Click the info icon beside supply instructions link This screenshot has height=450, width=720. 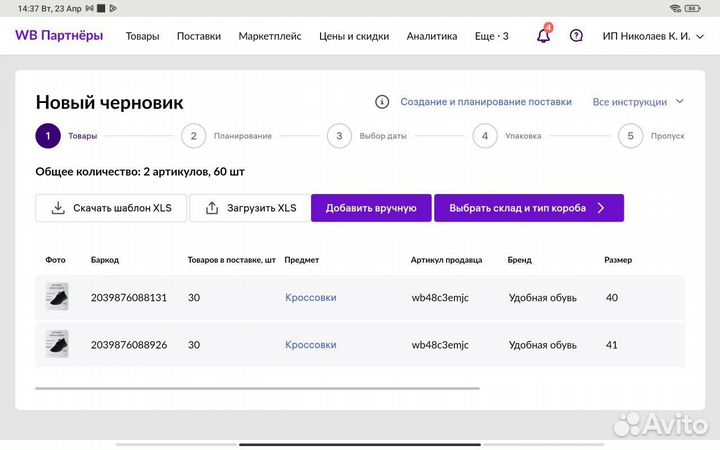382,102
